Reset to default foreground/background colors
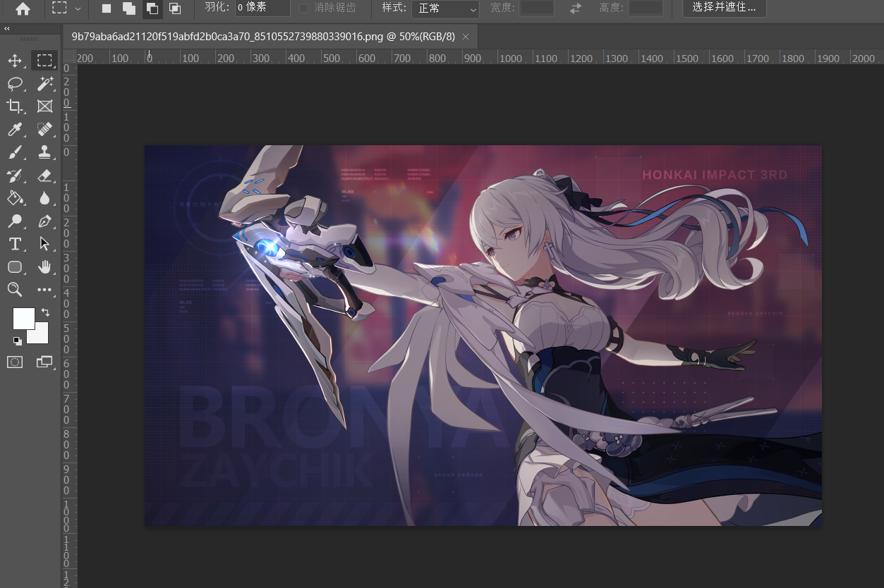 click(17, 341)
